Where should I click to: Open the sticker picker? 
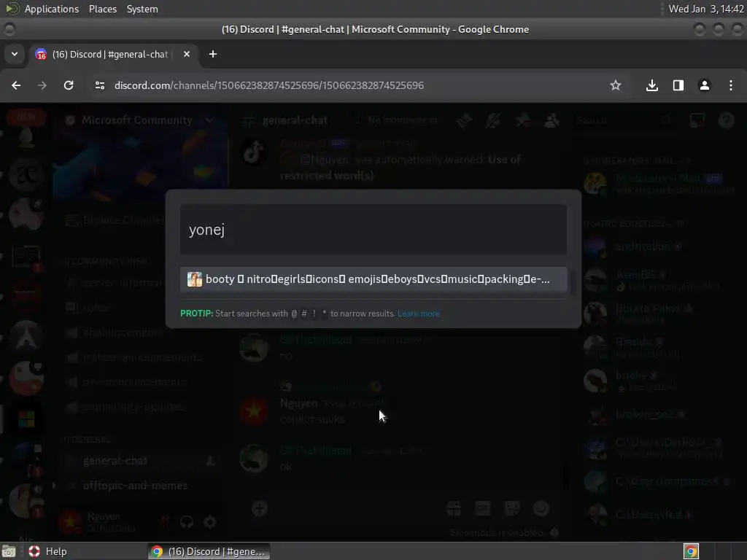click(511, 508)
